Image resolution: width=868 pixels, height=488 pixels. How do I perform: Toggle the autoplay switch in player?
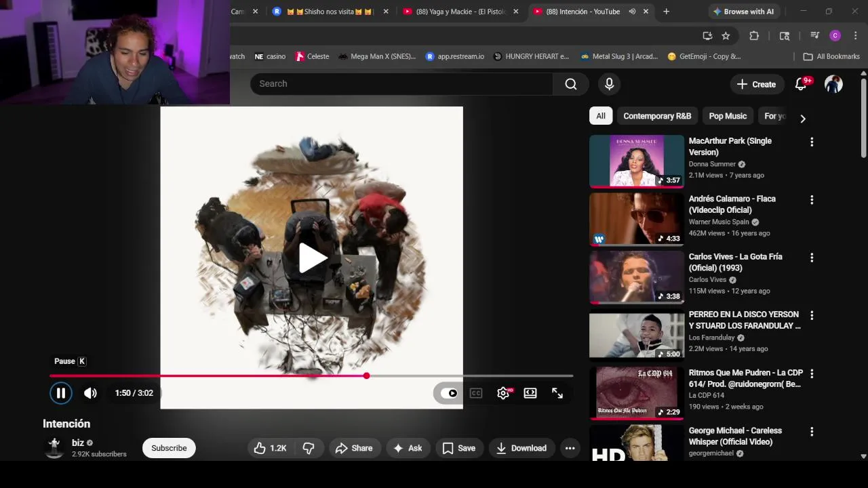point(449,393)
